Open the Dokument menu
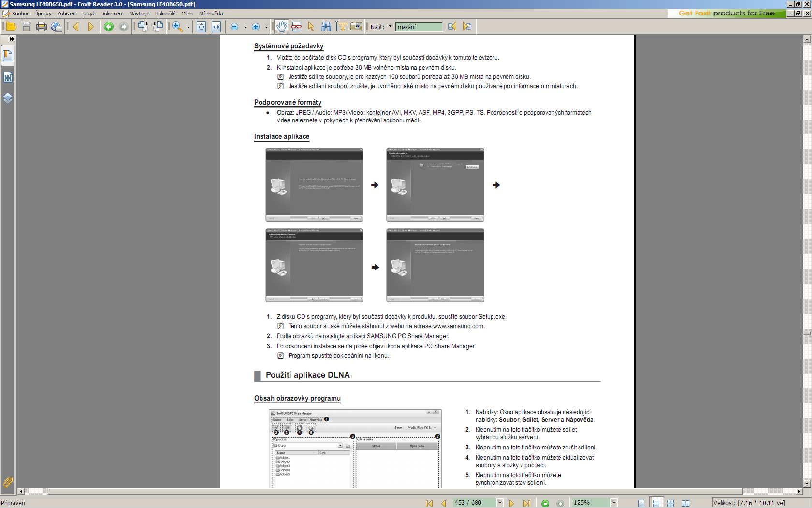Viewport: 812px width, 508px height. 112,14
